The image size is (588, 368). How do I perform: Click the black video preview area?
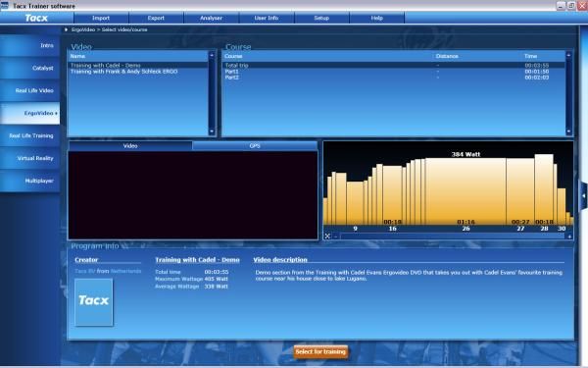tap(193, 195)
